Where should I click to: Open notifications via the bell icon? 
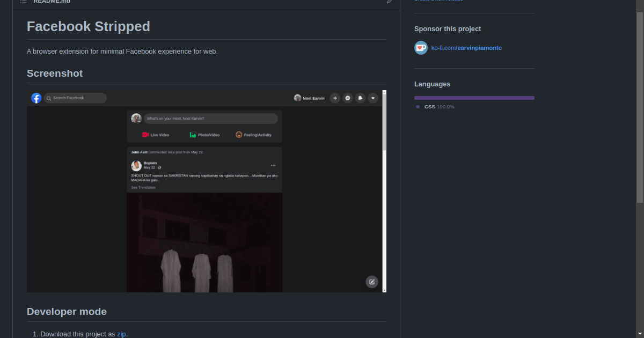(x=360, y=98)
